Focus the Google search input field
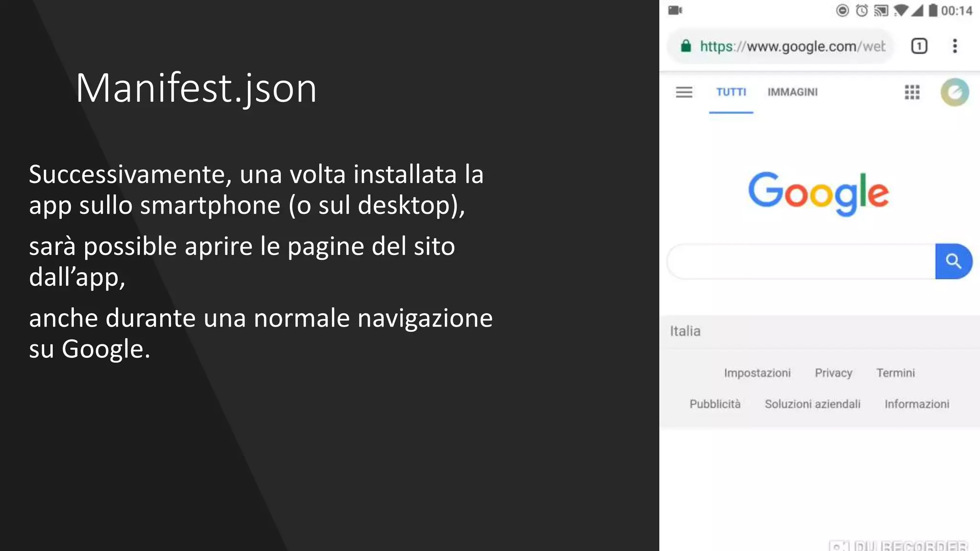Screen dimensions: 980x551 pyautogui.click(x=802, y=261)
